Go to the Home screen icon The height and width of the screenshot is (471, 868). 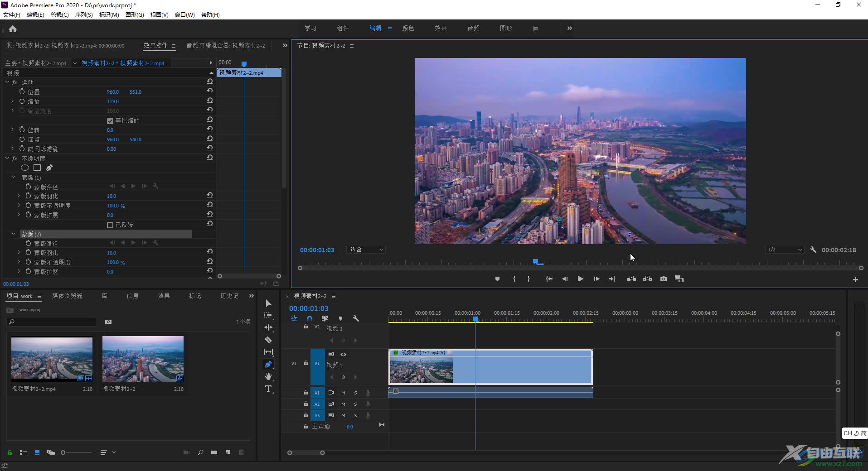click(x=13, y=29)
